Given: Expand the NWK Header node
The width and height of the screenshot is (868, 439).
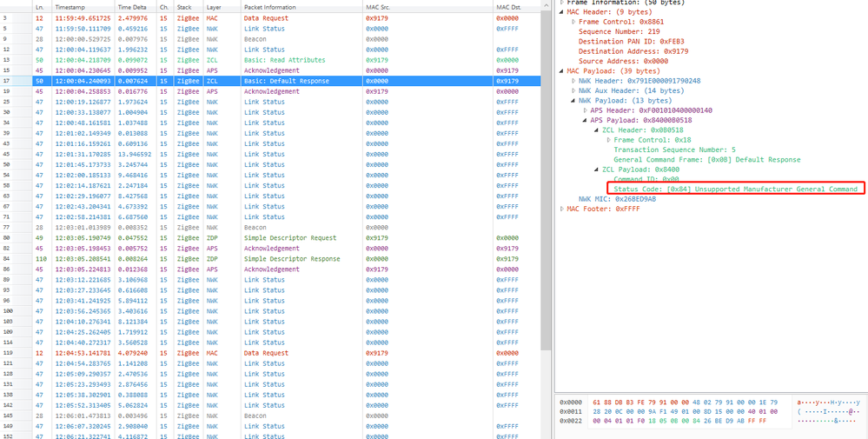Looking at the screenshot, I should click(x=574, y=81).
